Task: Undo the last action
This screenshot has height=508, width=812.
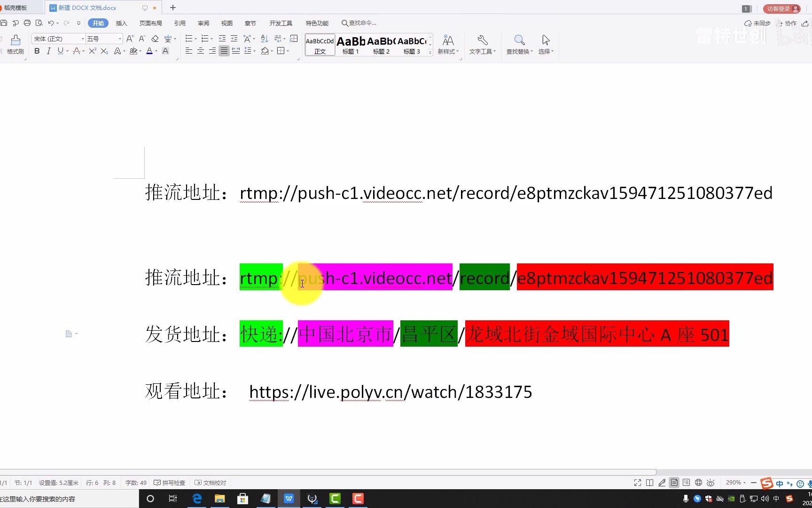Action: 51,23
